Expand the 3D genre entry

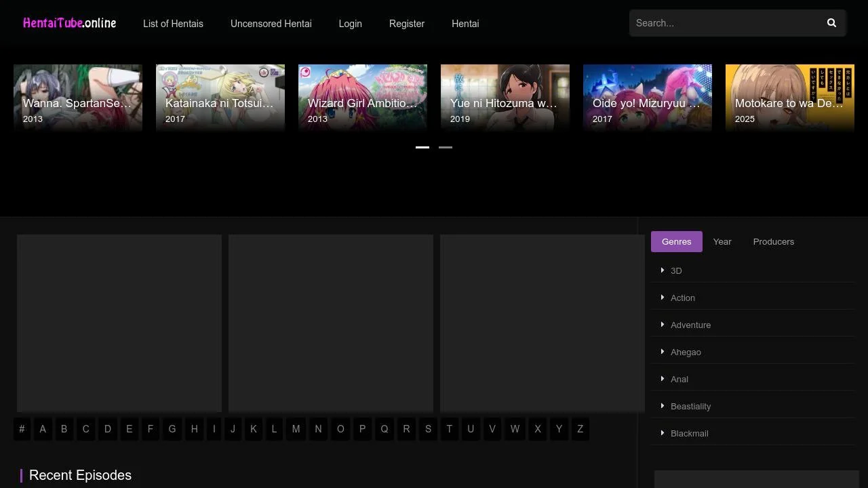[676, 270]
